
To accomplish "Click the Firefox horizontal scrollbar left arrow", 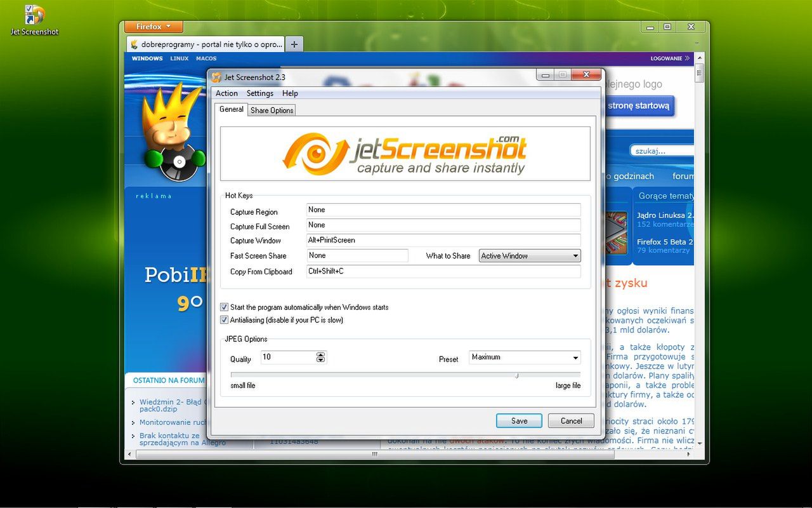I will tap(129, 454).
